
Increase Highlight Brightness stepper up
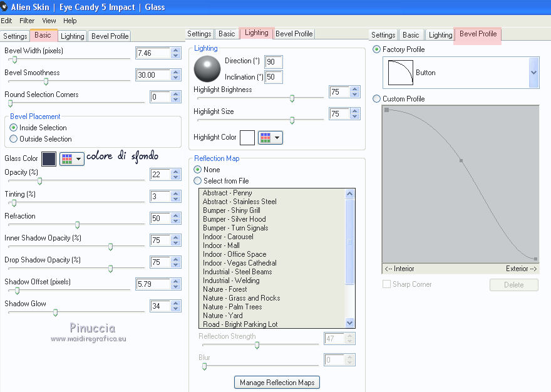click(355, 89)
